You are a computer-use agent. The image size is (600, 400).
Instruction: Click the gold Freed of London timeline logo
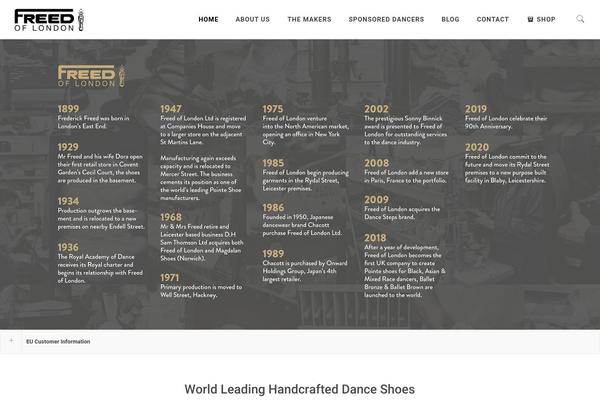91,76
